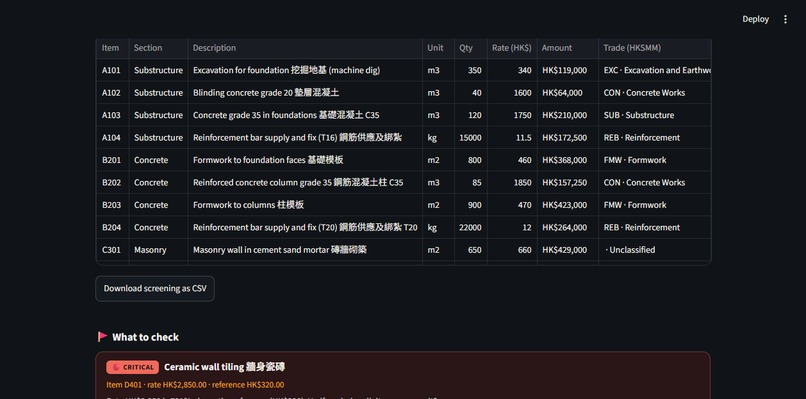Image resolution: width=806 pixels, height=399 pixels.
Task: Click rate cell 1850
Action: point(512,183)
